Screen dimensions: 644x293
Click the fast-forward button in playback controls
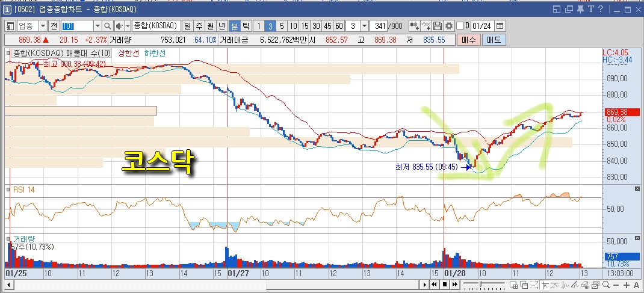pos(454,285)
